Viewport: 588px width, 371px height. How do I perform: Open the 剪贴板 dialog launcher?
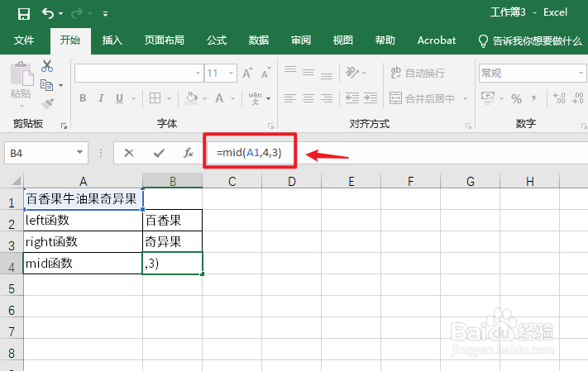(x=65, y=126)
